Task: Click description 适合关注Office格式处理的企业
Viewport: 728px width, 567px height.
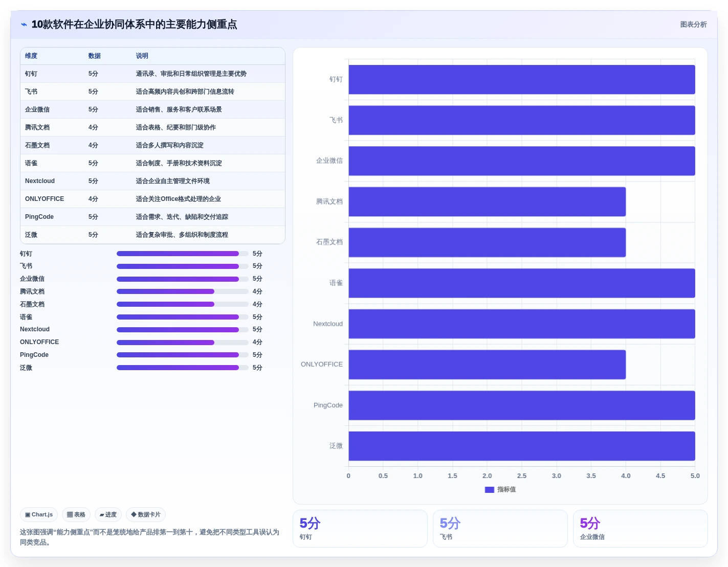Action: (x=178, y=199)
